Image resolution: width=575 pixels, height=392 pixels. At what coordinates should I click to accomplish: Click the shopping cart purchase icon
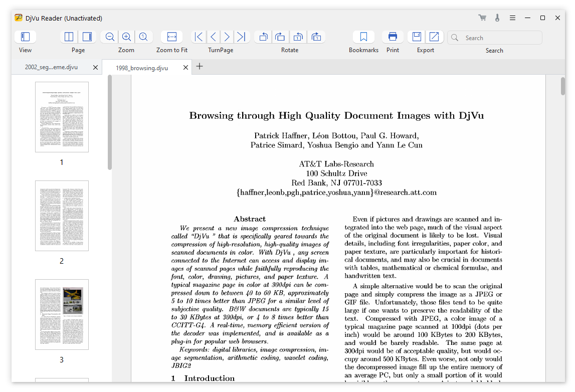coord(482,18)
